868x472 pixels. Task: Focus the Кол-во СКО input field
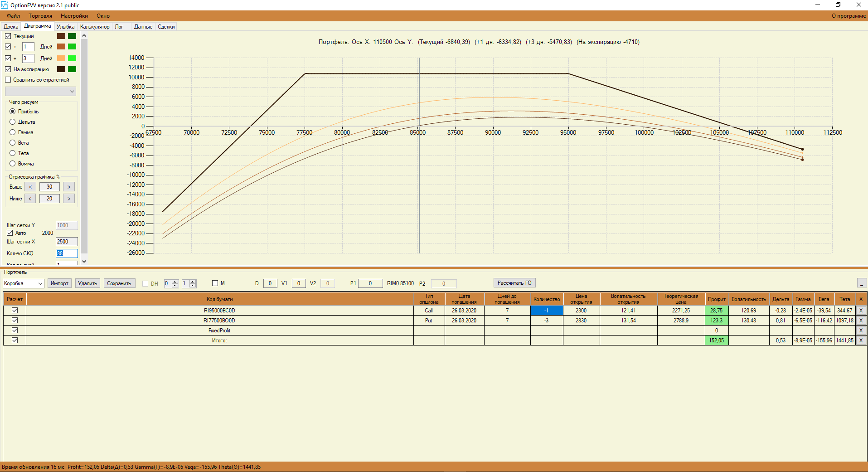[67, 253]
